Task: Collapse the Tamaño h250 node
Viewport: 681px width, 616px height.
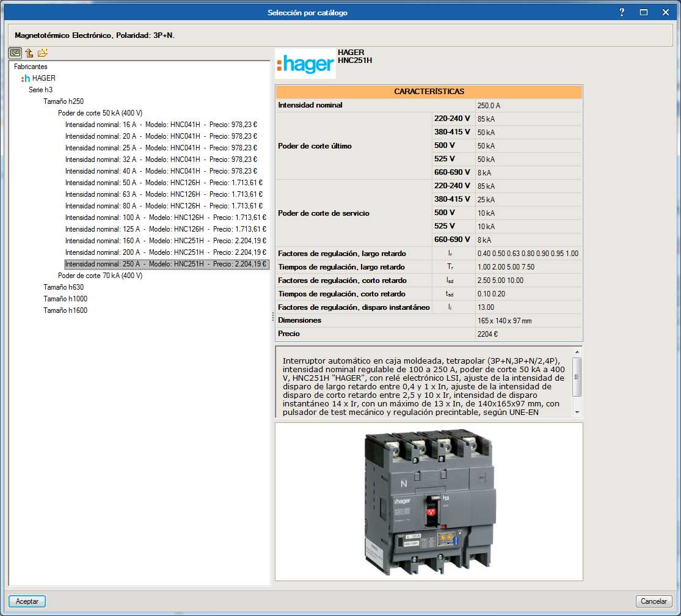Action: tap(64, 101)
